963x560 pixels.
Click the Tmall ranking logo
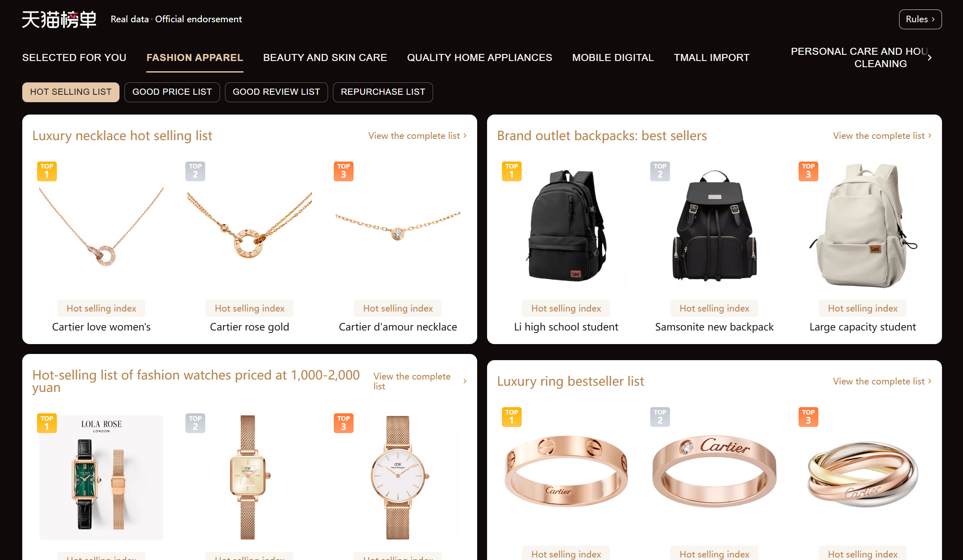coord(59,19)
